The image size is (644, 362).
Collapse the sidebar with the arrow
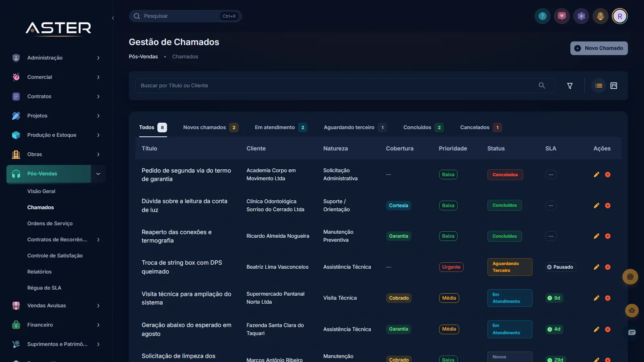pyautogui.click(x=113, y=18)
